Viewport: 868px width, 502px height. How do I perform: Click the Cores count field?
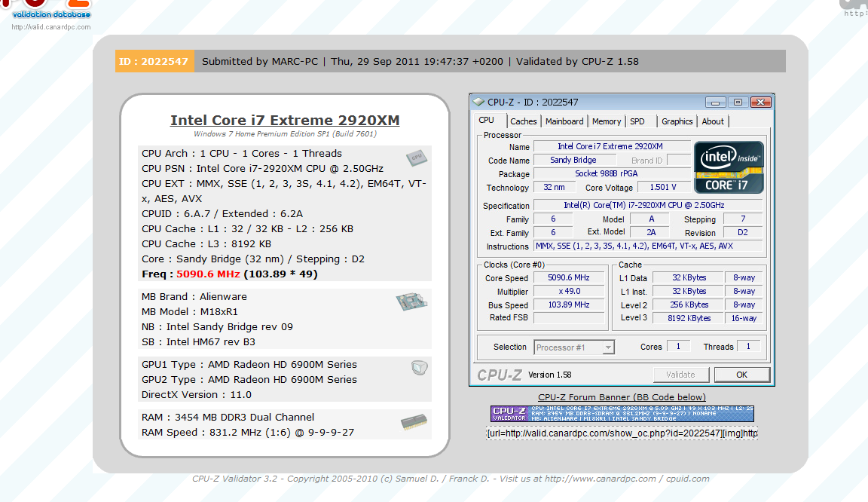point(678,346)
